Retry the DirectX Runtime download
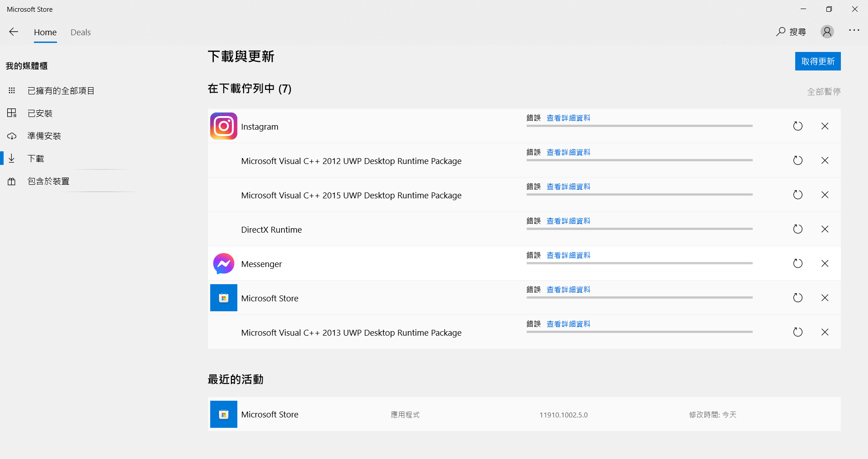The image size is (868, 459). pyautogui.click(x=797, y=229)
